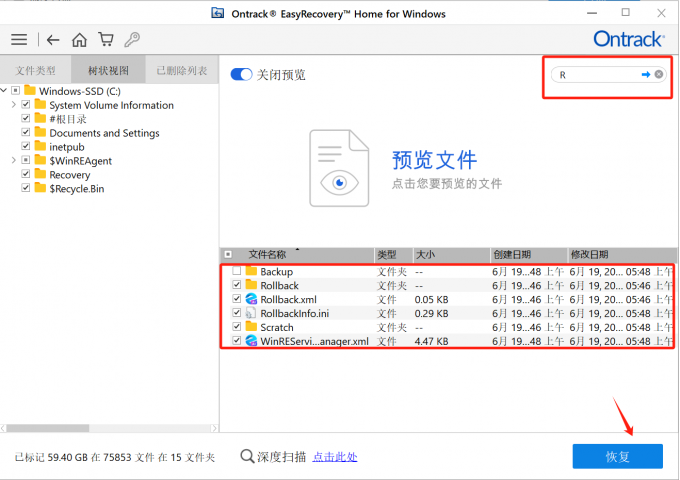
Task: Uncheck Documents and Settings tree checkbox
Action: tap(26, 132)
